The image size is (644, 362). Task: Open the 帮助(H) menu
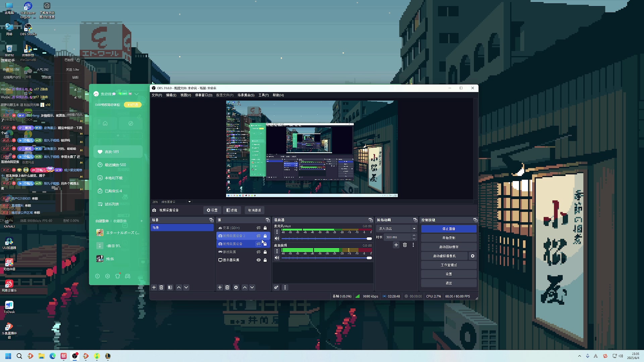click(278, 95)
